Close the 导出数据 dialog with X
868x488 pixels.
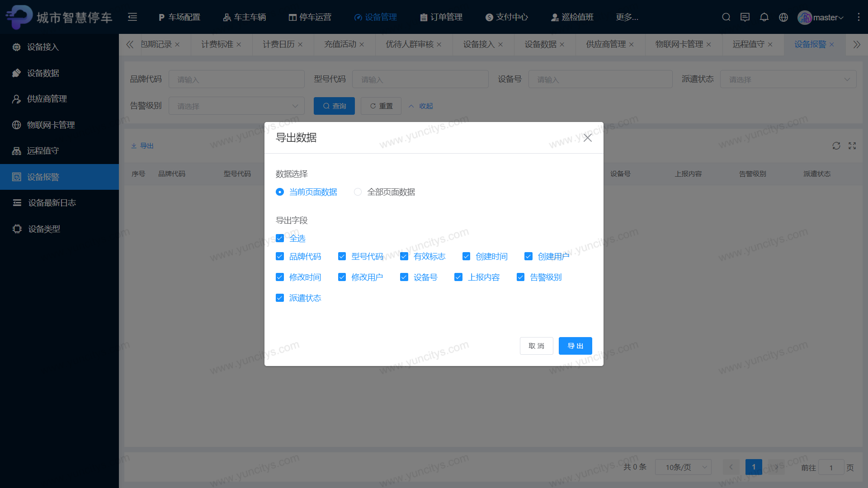coord(587,138)
